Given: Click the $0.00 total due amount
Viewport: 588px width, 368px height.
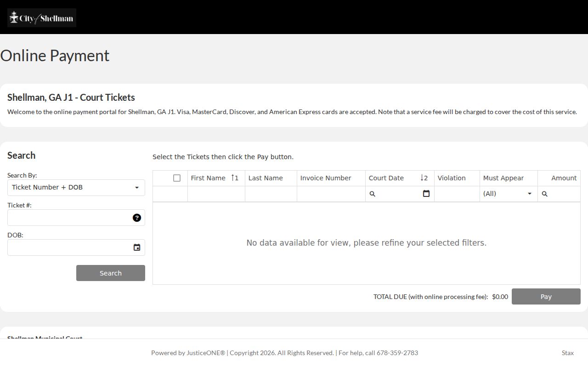Looking at the screenshot, I should [500, 297].
